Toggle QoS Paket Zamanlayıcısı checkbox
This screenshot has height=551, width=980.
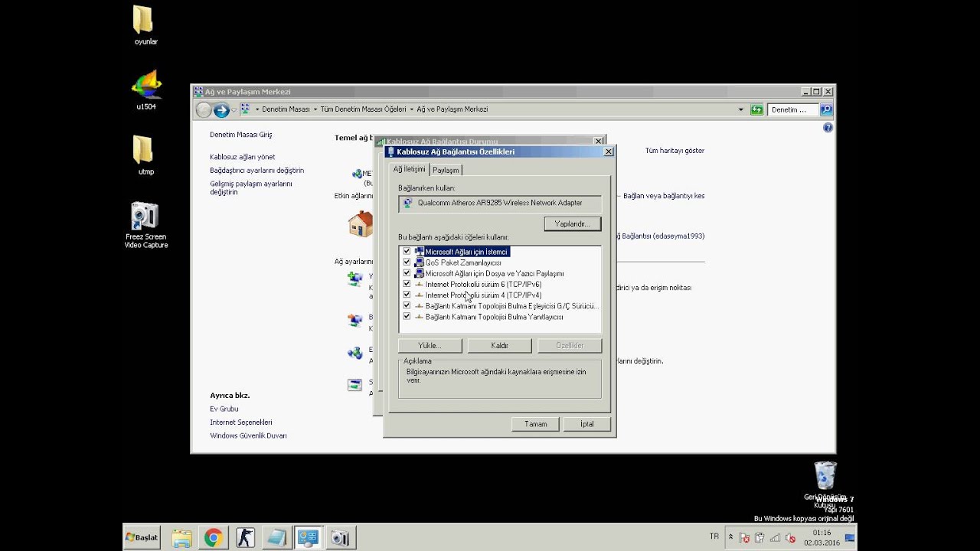point(407,262)
